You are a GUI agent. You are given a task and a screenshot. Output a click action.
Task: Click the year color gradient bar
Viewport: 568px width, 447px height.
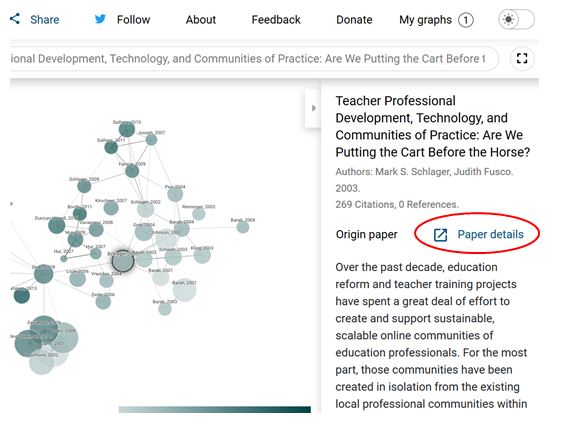[214, 409]
